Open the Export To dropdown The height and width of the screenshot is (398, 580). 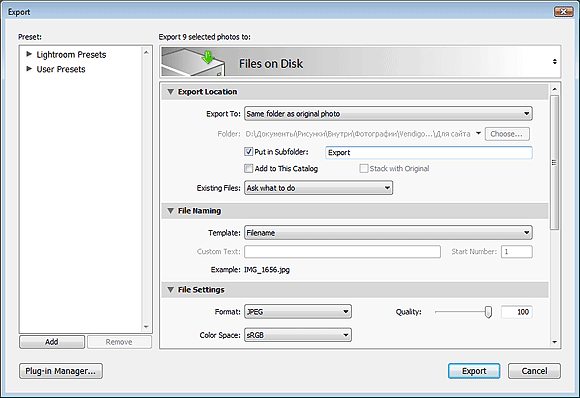(x=388, y=114)
